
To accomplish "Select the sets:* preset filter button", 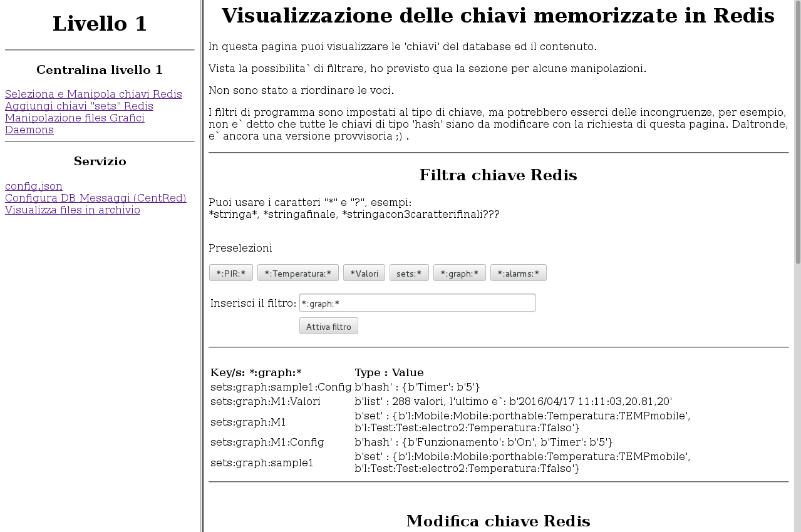I will tap(409, 273).
